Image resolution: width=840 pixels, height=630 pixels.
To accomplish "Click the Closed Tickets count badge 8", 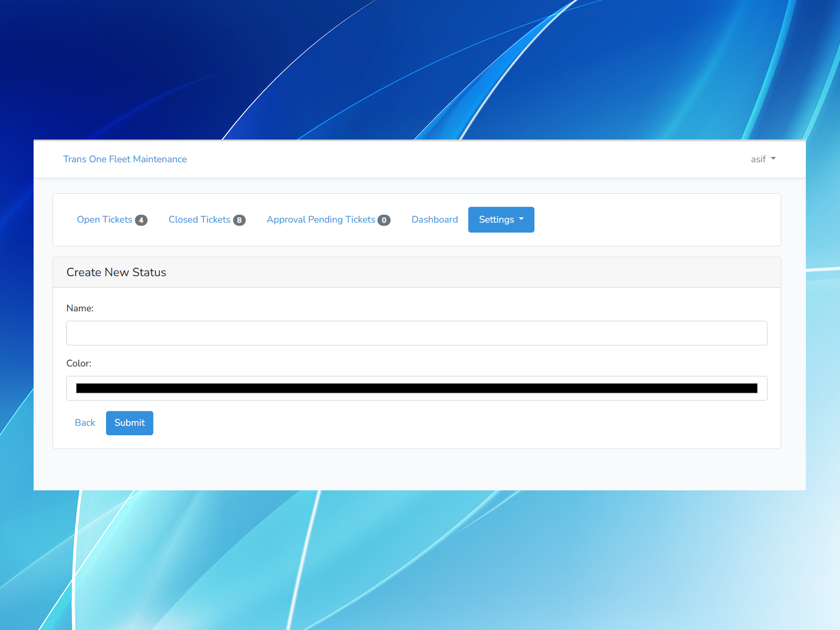I will pos(239,220).
